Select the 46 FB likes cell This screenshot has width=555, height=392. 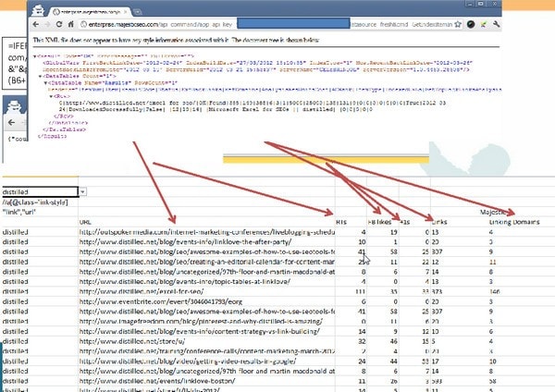pos(383,341)
